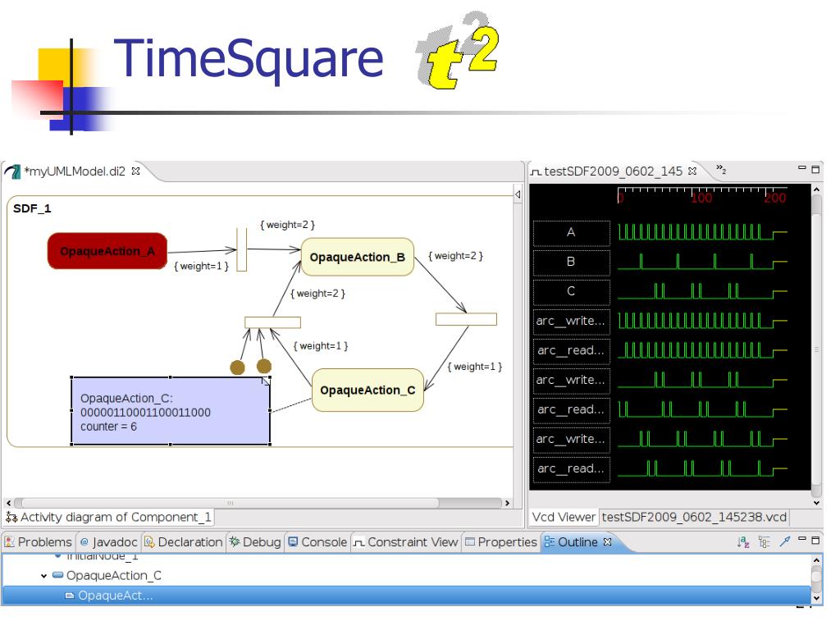Click VCD viewer scrollbar down arrow
The width and height of the screenshot is (840, 630).
816,503
